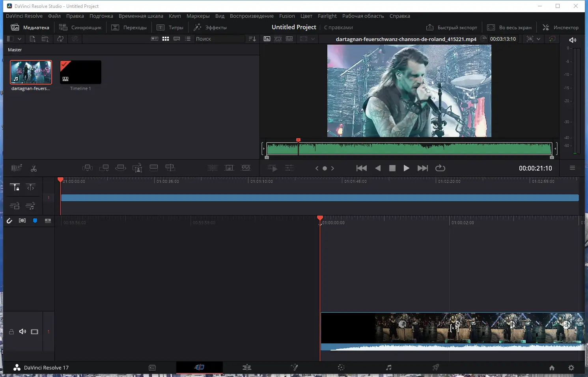
Task: Open project settings gear icon
Action: 571,368
